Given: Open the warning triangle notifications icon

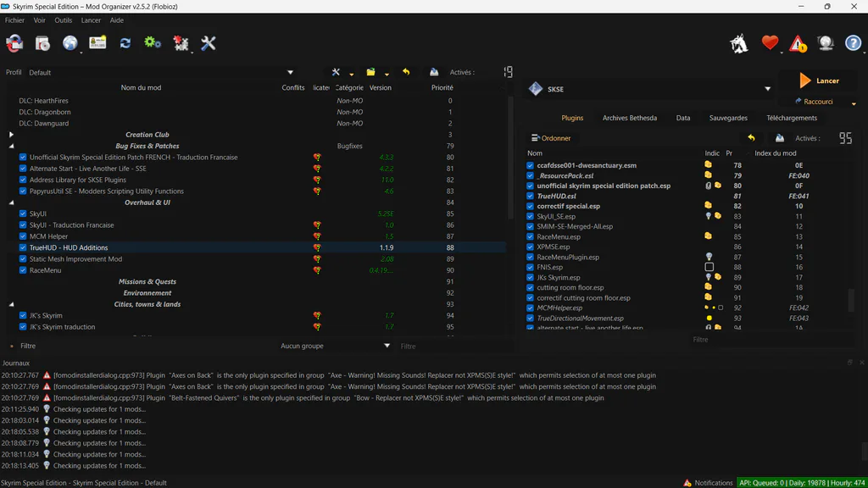Looking at the screenshot, I should [798, 43].
